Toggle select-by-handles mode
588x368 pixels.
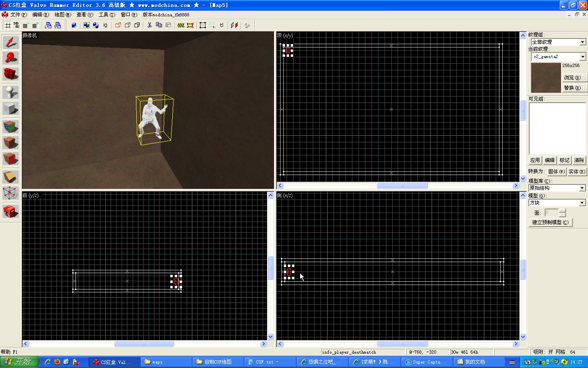(x=203, y=25)
